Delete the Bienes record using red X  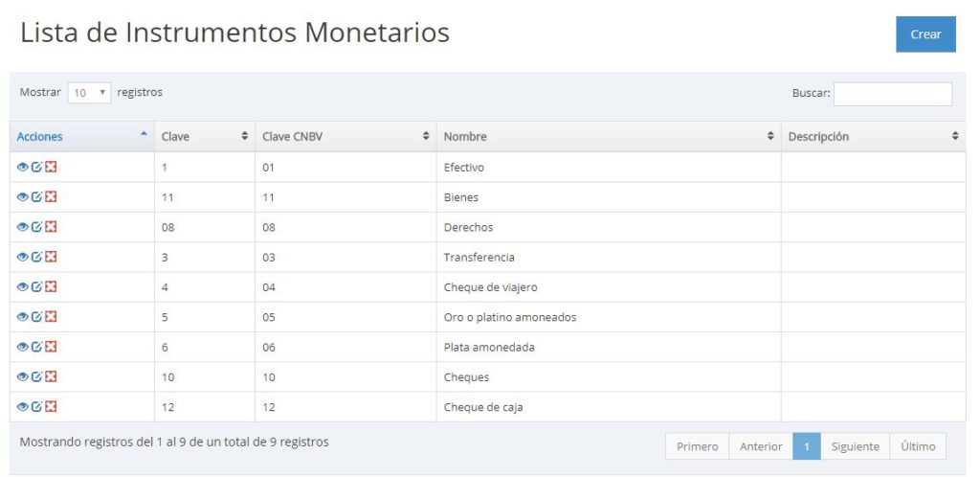52,197
